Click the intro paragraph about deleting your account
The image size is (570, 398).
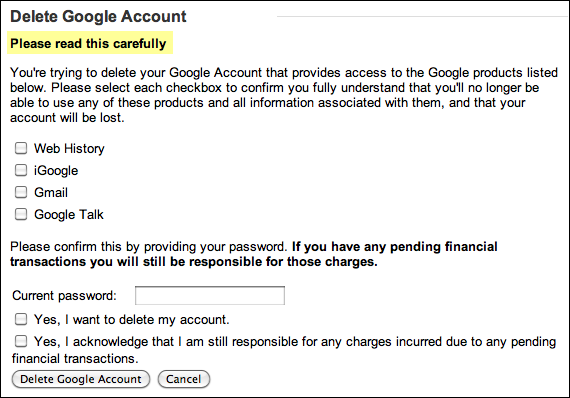(x=284, y=95)
